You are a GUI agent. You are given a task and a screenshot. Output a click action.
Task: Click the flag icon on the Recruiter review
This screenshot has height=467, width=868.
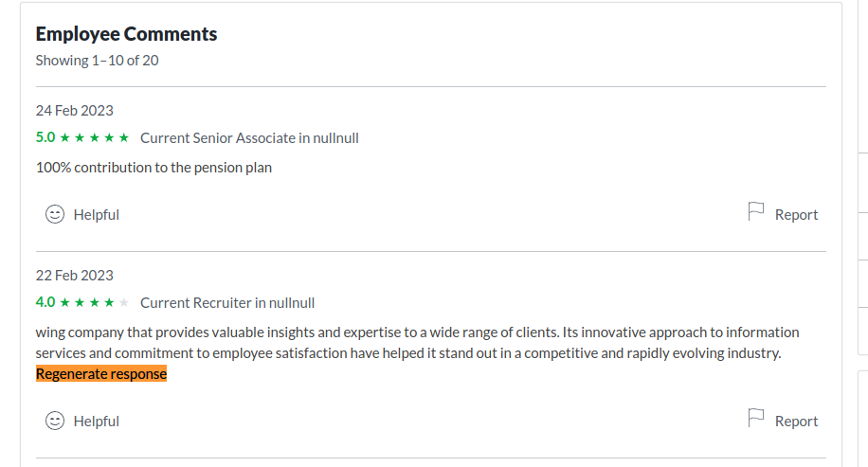pyautogui.click(x=756, y=419)
